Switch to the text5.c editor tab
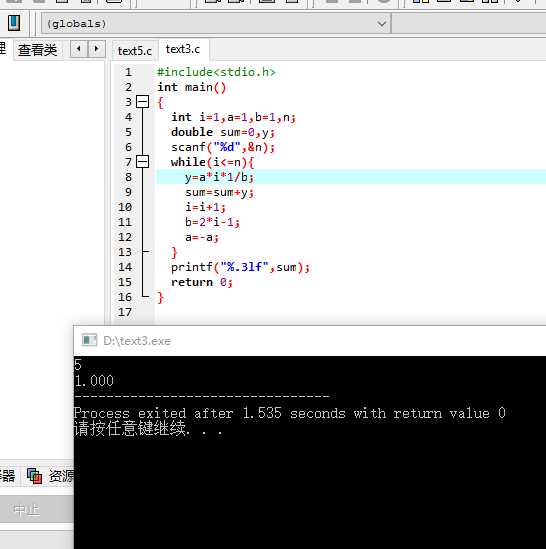The image size is (546, 549). pos(134,51)
